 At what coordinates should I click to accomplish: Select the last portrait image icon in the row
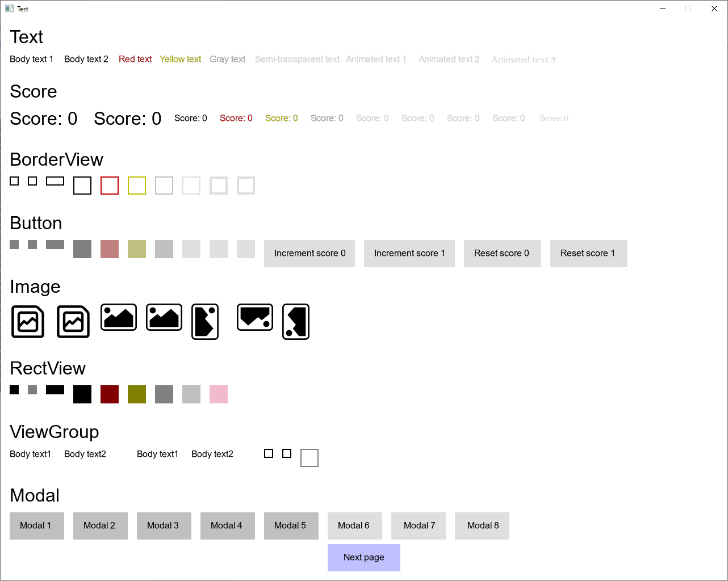click(x=295, y=322)
